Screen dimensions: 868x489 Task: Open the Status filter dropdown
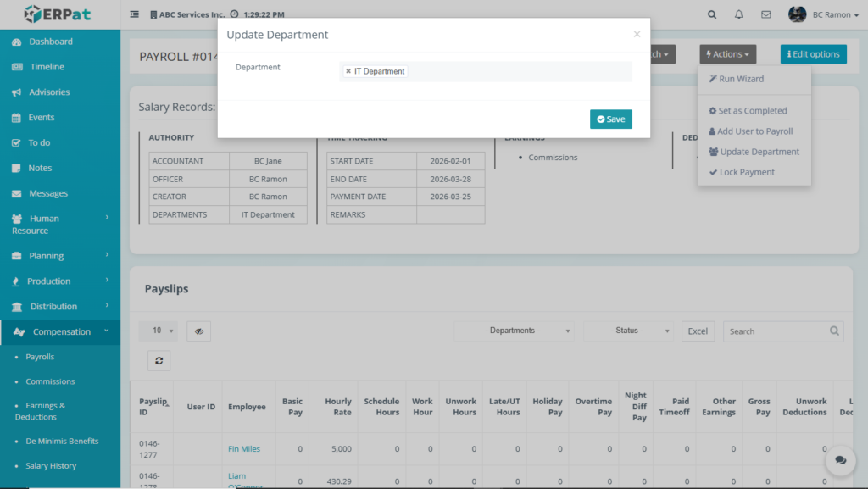pos(629,331)
